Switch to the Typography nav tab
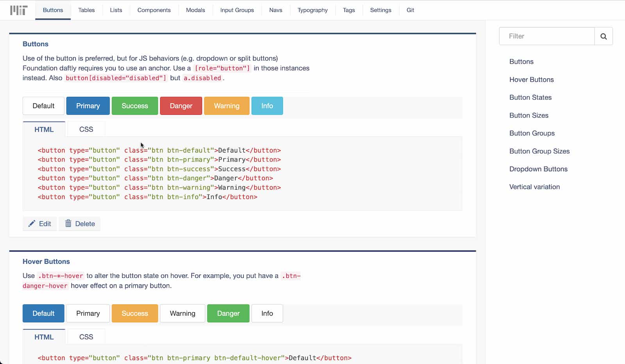This screenshot has width=625, height=364. 312,10
